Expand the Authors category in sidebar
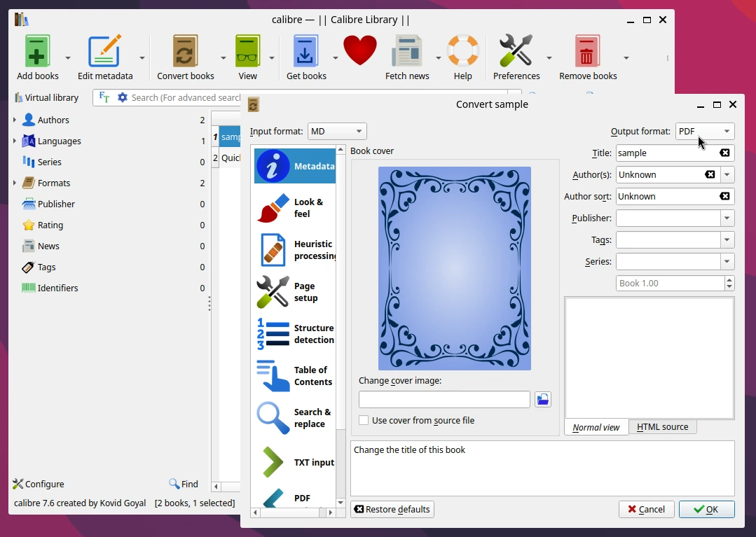 click(x=15, y=120)
